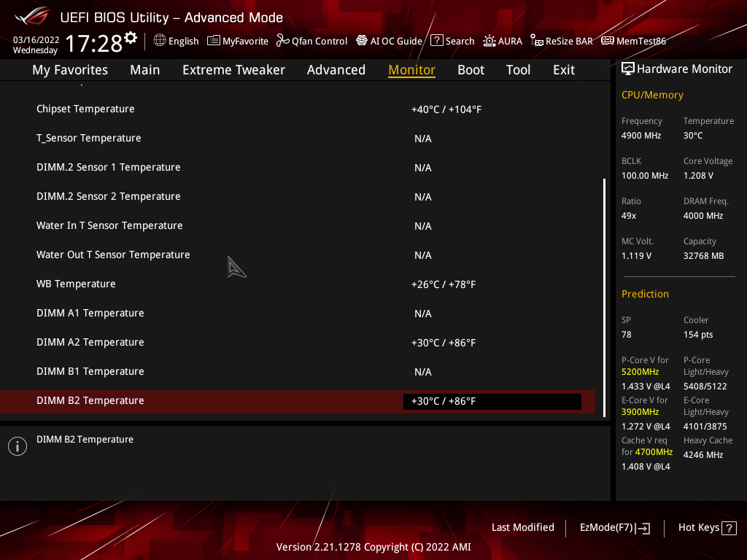Image resolution: width=747 pixels, height=560 pixels.
Task: Click the 1.119 V MC Volt. value
Action: coord(636,256)
